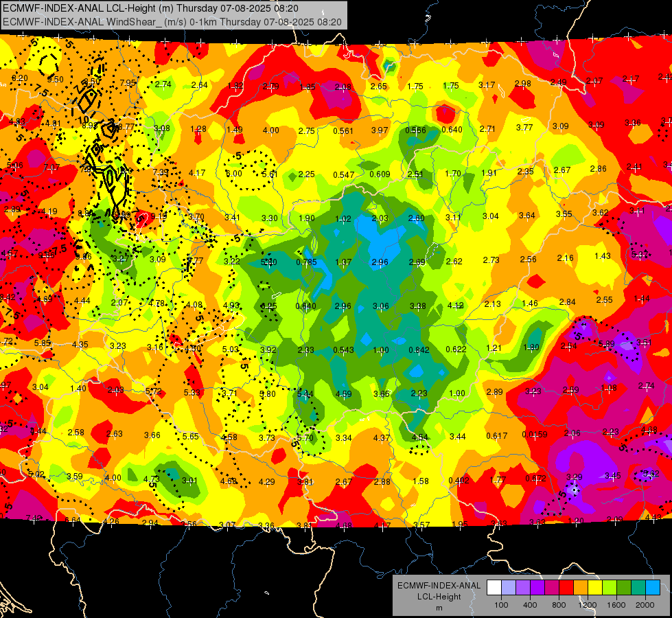This screenshot has width=672, height=618.
Task: Click the wind shear value 0.617
Action: [x=497, y=436]
